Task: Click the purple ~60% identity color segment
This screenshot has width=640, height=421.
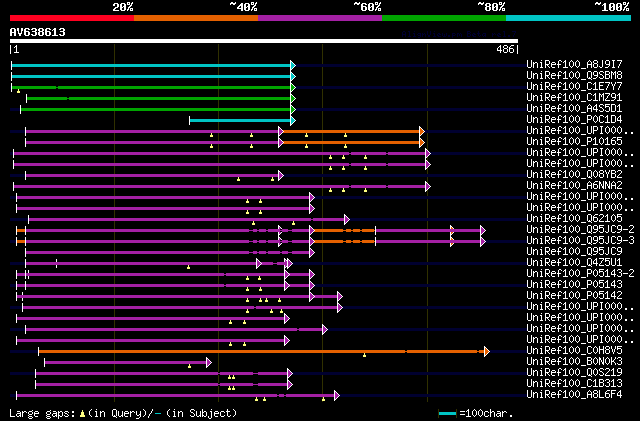Action: pos(320,18)
